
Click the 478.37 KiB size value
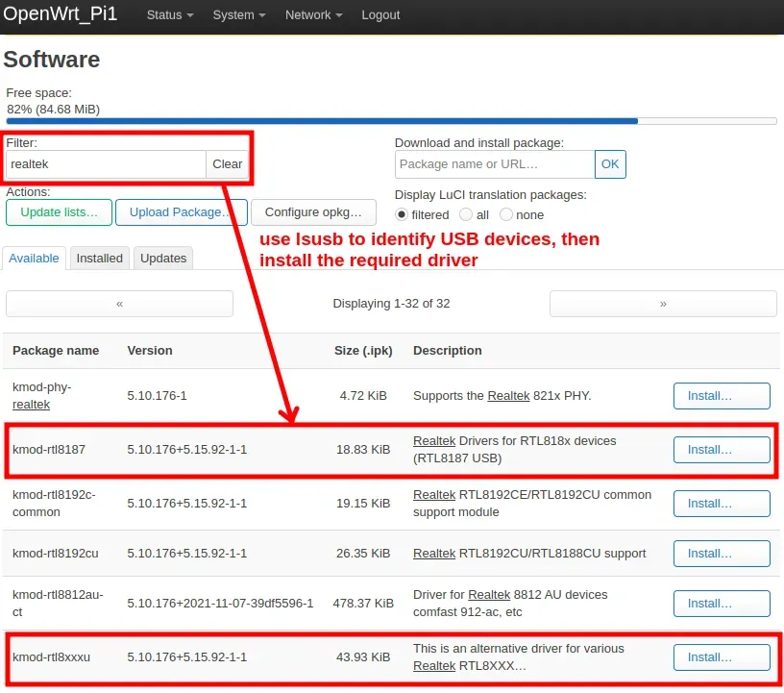coord(363,604)
